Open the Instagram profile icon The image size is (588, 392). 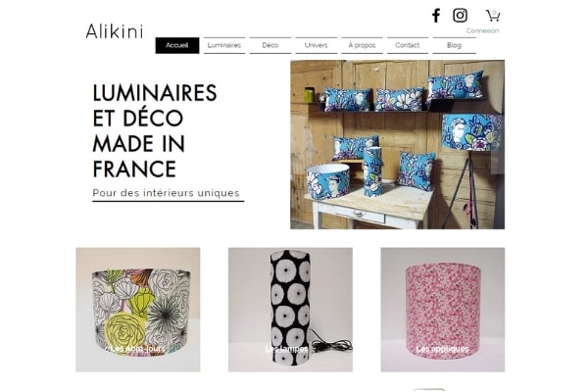coord(460,16)
